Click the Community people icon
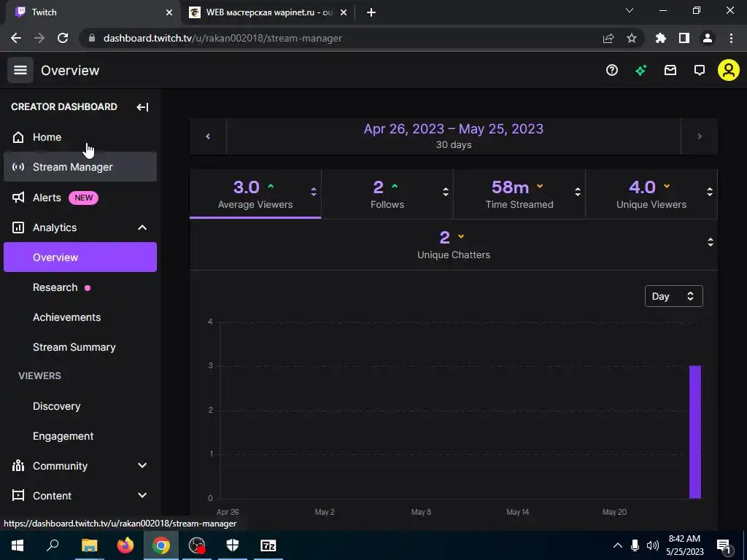The image size is (747, 560). (x=18, y=466)
